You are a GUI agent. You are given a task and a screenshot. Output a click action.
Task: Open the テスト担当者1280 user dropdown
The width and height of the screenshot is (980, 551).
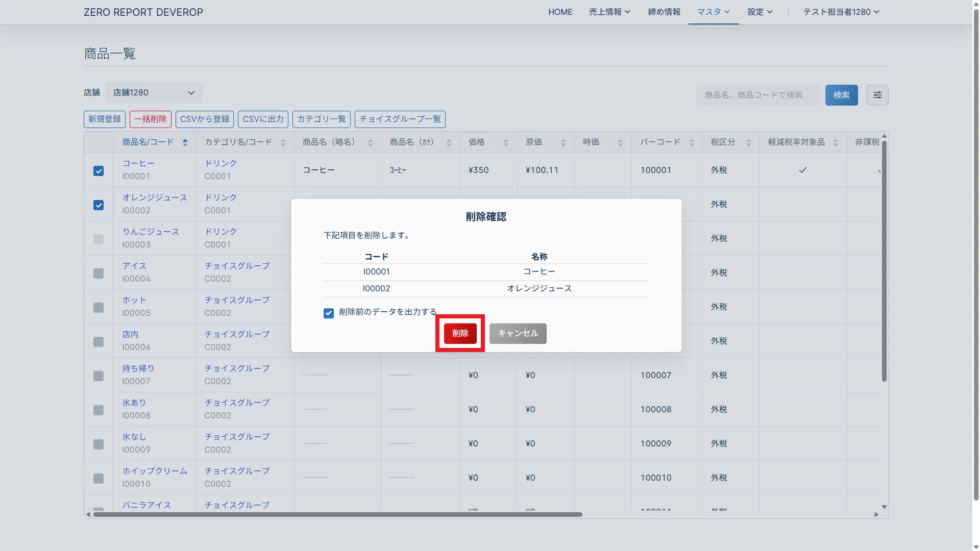point(841,12)
